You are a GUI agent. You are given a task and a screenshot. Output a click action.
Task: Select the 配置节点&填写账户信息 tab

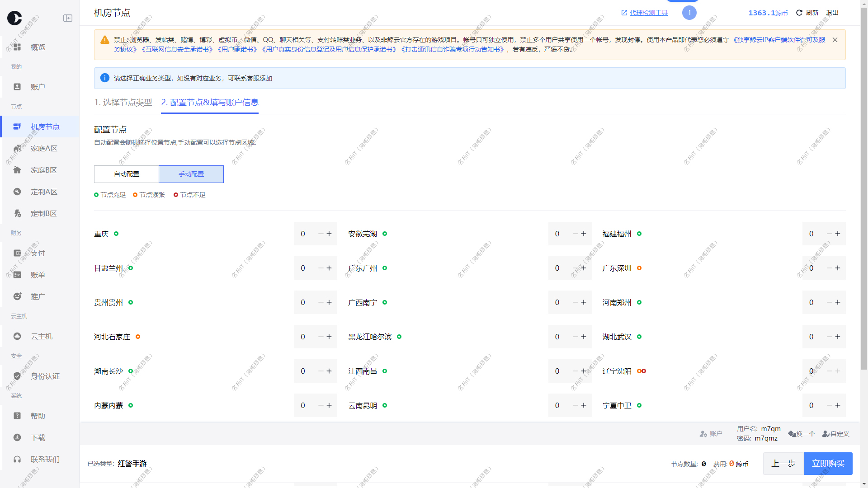tap(209, 103)
